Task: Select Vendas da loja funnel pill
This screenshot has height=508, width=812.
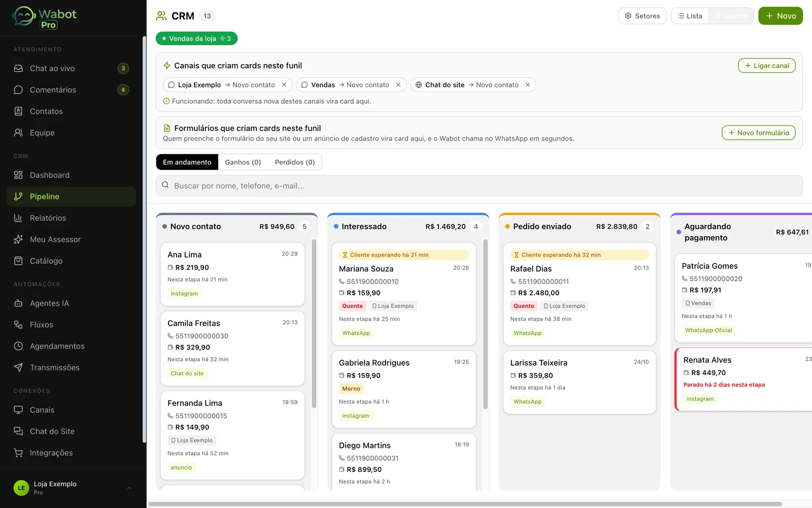Action: click(x=196, y=39)
